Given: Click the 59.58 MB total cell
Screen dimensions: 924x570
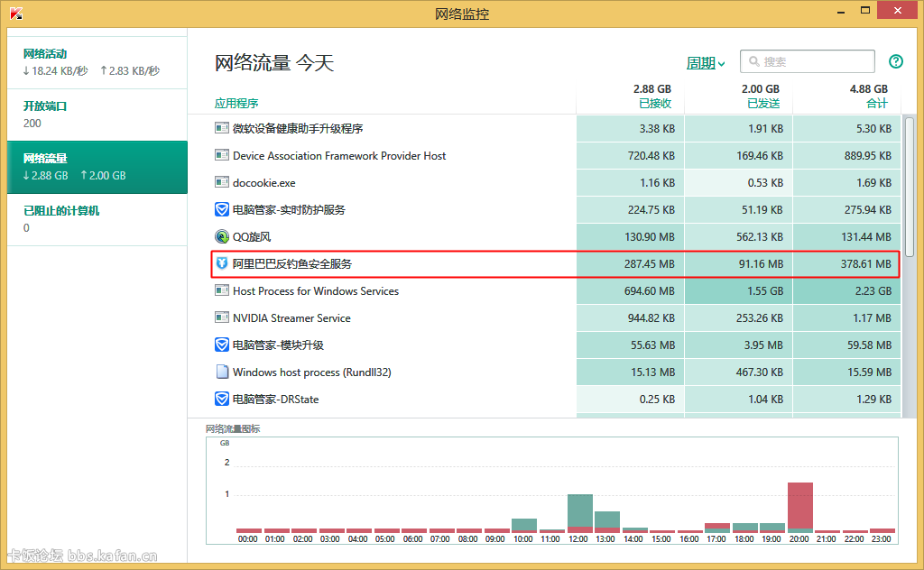Looking at the screenshot, I should pyautogui.click(x=846, y=345).
